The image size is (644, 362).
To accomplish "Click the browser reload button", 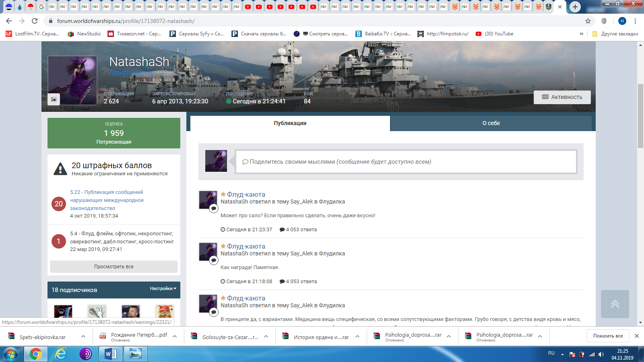I will (35, 21).
